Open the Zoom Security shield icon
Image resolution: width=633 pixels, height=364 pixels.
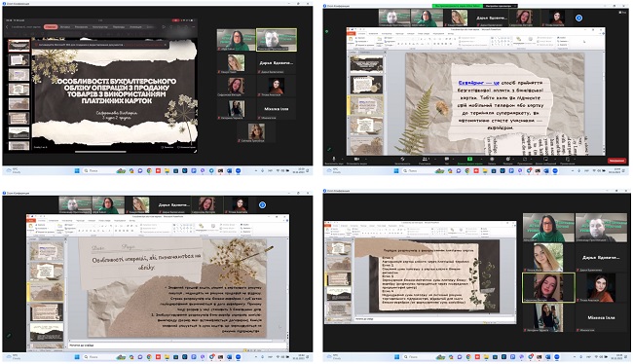[402, 160]
